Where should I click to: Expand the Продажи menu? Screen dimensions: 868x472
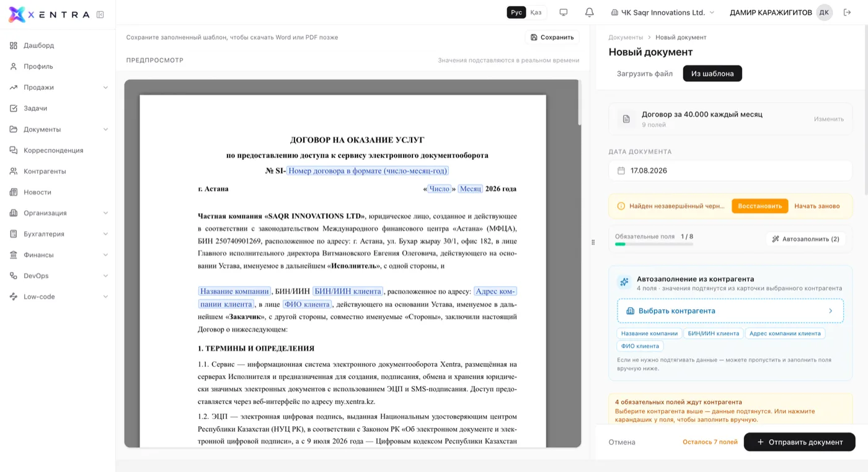tap(105, 87)
